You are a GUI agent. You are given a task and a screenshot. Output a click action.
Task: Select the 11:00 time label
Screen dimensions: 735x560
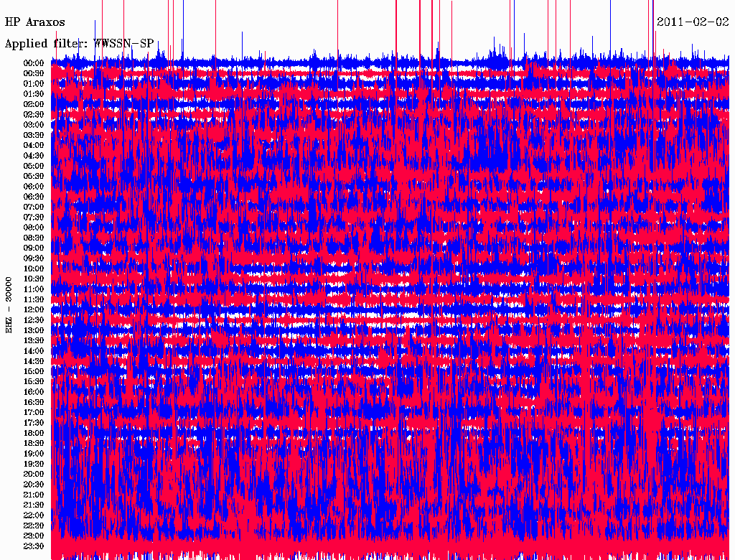34,289
